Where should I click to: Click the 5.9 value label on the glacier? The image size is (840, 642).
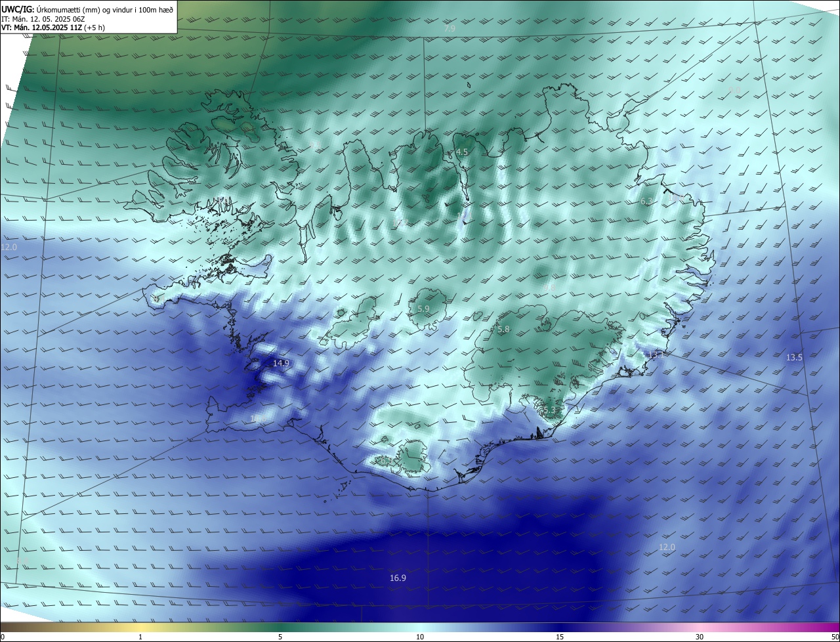tap(423, 309)
